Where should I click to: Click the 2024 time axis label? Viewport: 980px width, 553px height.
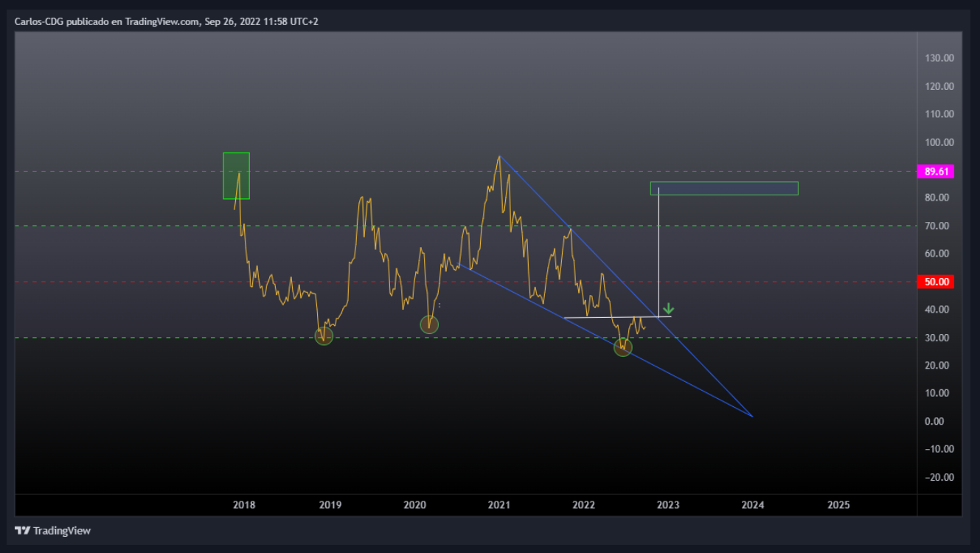click(x=753, y=505)
